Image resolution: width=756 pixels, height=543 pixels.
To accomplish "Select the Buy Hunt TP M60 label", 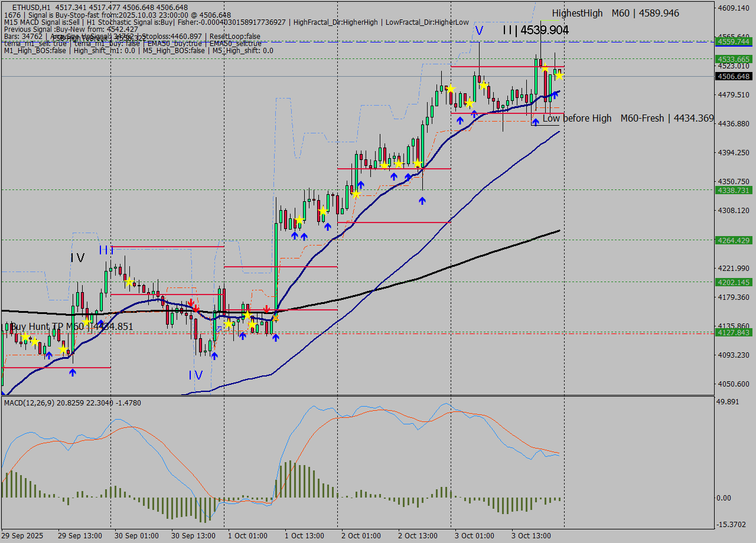I will tap(71, 326).
